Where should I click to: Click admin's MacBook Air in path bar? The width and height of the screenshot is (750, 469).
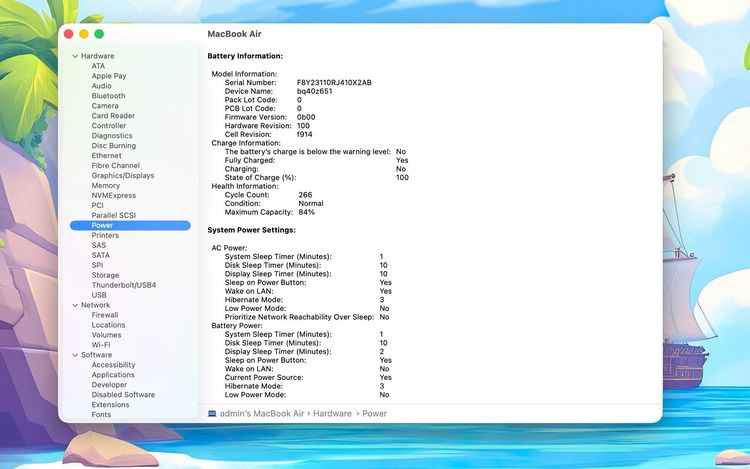(x=262, y=414)
